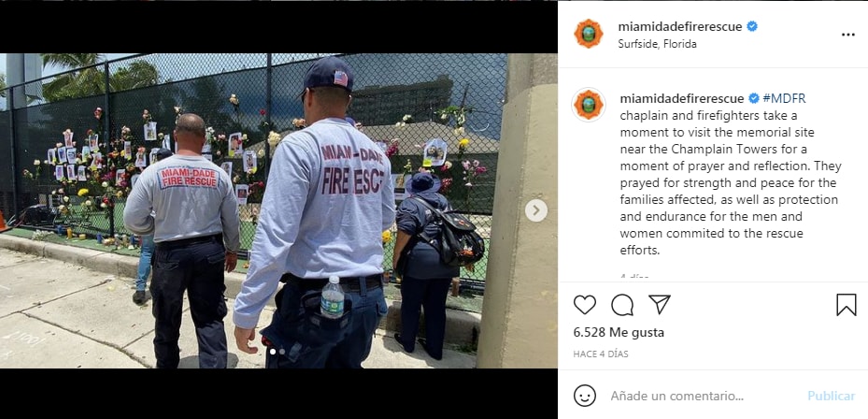Open the three-dot more options menu
Viewport: 868px width, 419px height.
click(x=848, y=35)
